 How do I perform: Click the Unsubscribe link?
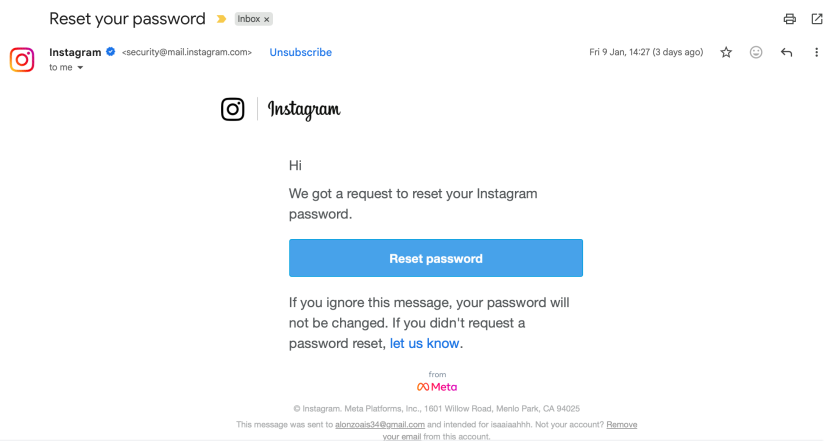click(300, 52)
